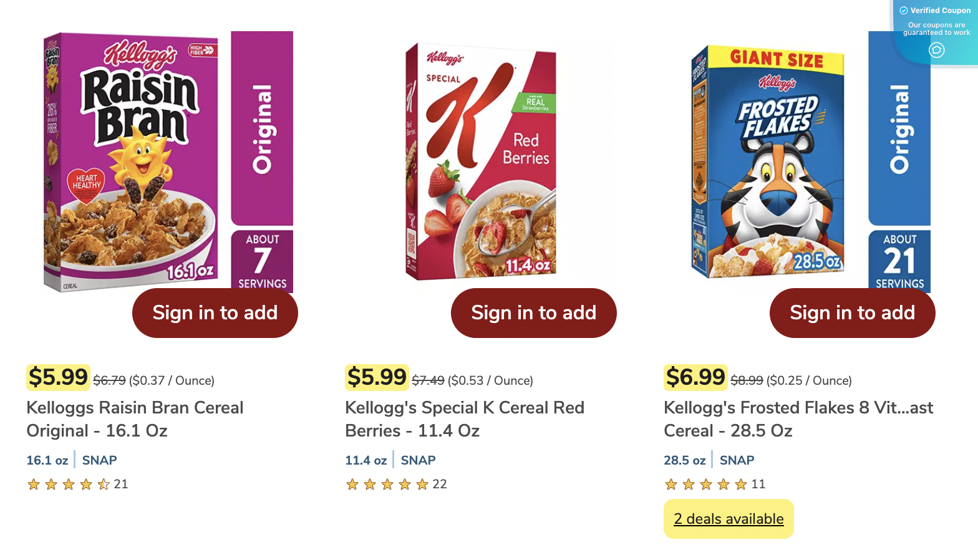Viewport: 978px width, 560px height.
Task: Open the 2 deals available link
Action: tap(729, 518)
